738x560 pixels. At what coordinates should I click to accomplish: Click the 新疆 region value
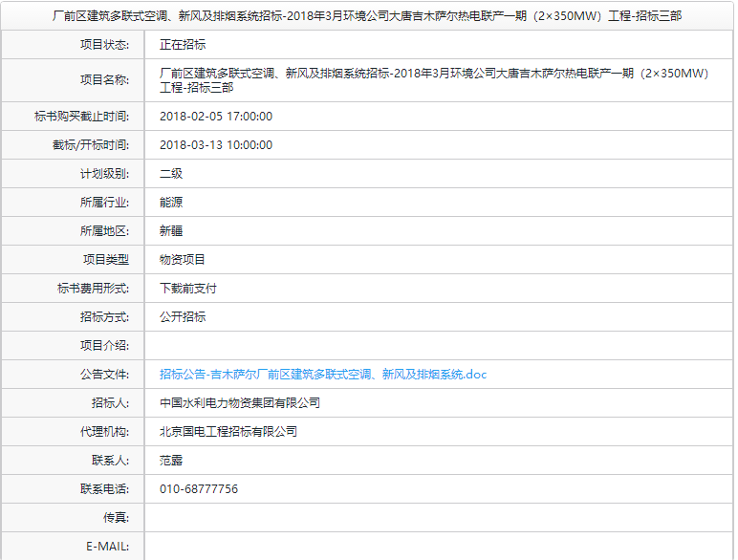[x=171, y=231]
